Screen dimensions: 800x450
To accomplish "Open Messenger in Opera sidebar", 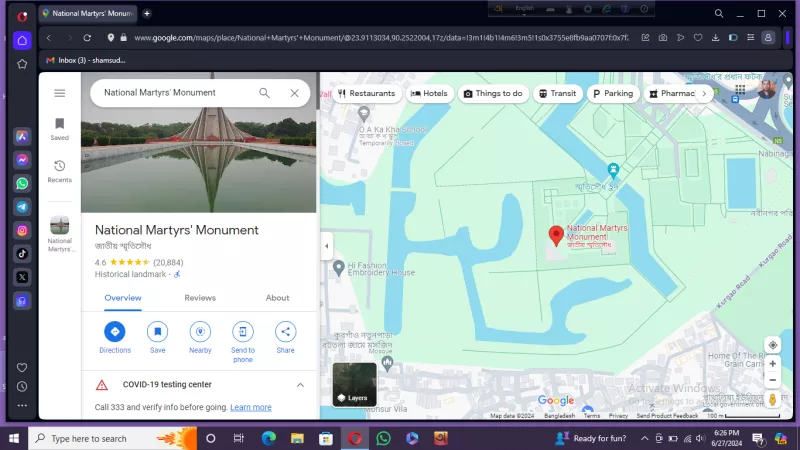I will pos(22,160).
